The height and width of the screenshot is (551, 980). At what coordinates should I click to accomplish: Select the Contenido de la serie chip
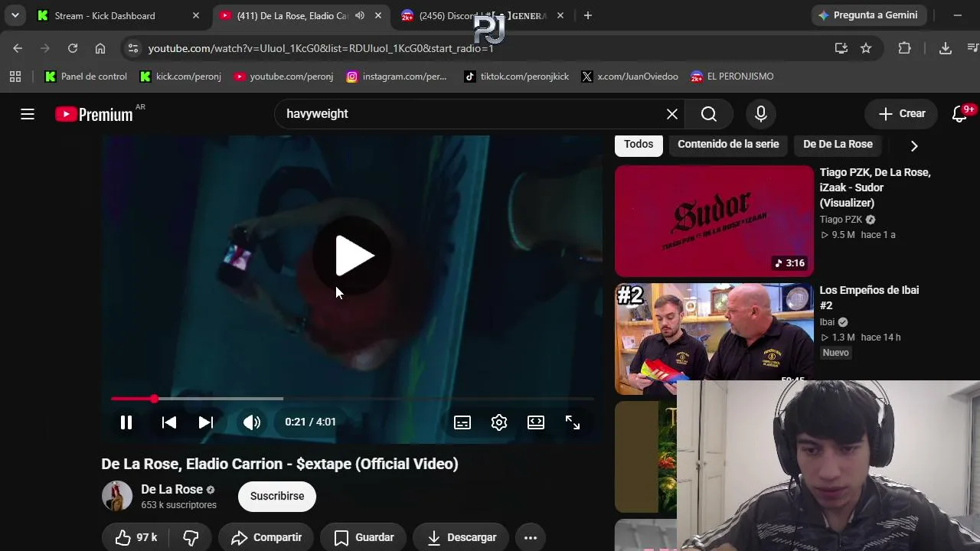click(728, 144)
